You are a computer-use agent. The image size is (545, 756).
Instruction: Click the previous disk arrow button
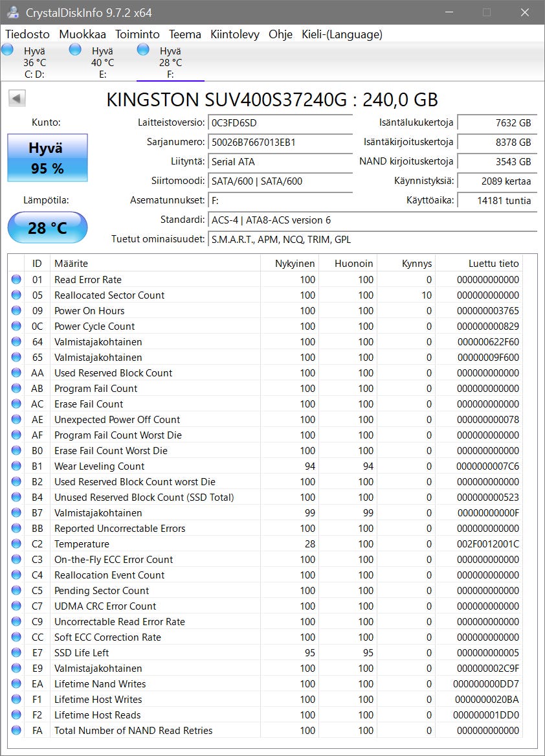(x=17, y=99)
